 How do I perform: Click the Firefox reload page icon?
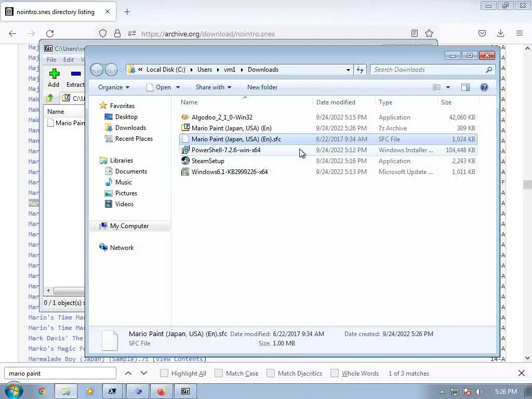[50, 34]
